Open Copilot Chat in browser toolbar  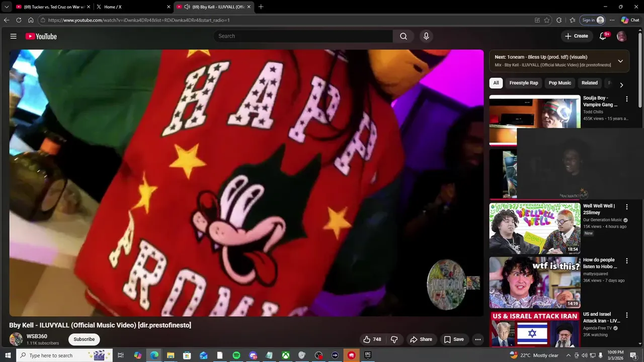[630, 20]
